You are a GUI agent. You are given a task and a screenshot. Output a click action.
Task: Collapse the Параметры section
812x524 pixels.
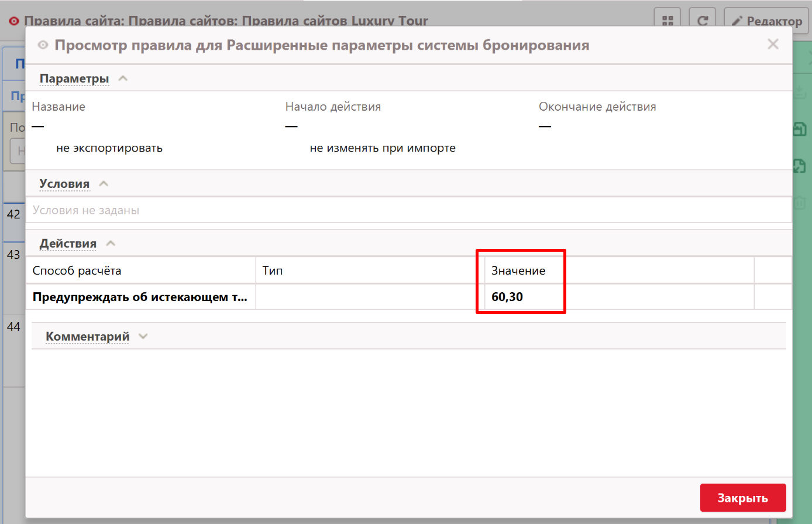[x=123, y=78]
